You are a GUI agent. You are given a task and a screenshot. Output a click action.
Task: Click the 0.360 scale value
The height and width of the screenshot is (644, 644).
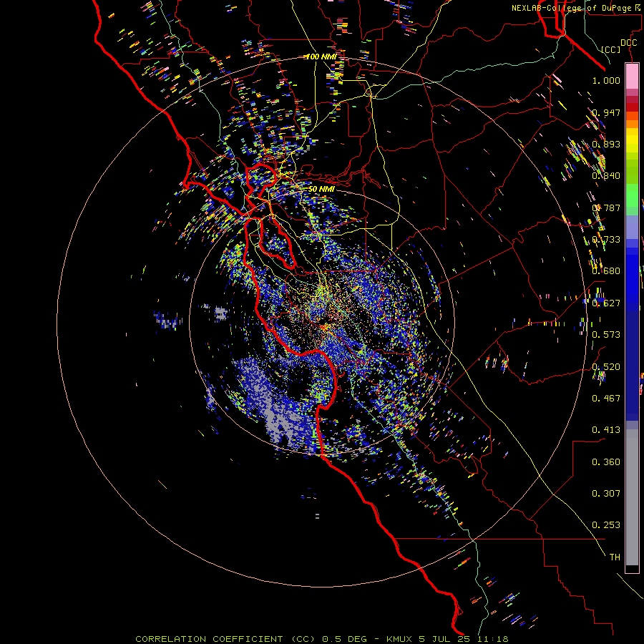606,462
